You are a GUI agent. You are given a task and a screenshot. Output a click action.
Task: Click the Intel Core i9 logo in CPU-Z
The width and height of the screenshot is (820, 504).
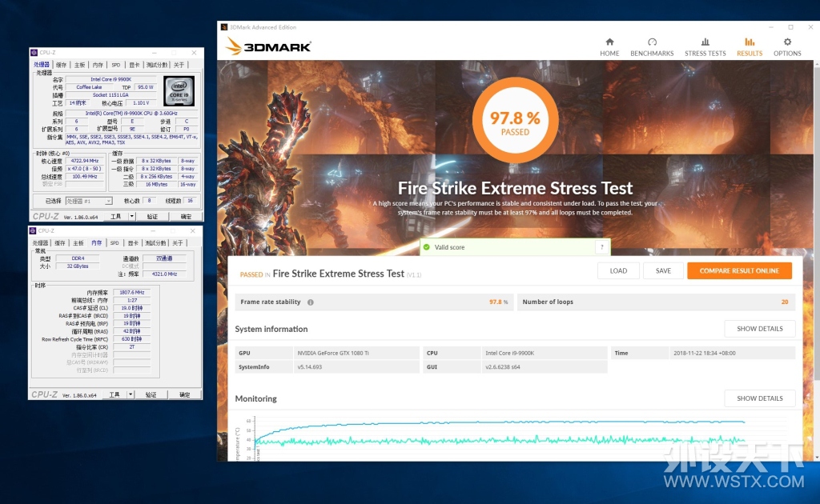coord(179,91)
